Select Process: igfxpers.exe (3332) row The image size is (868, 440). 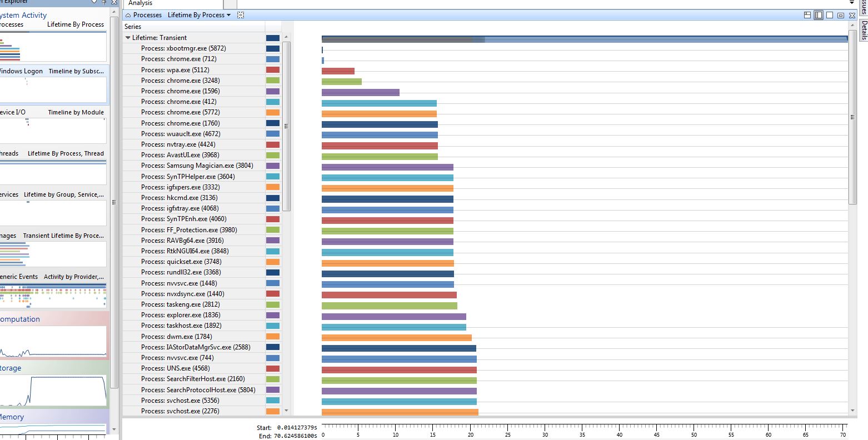tap(194, 187)
